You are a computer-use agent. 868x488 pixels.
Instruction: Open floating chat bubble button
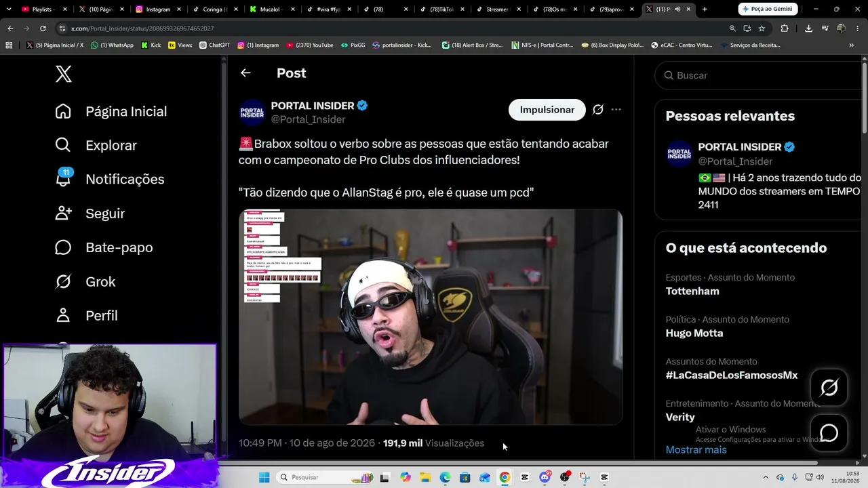tap(829, 433)
